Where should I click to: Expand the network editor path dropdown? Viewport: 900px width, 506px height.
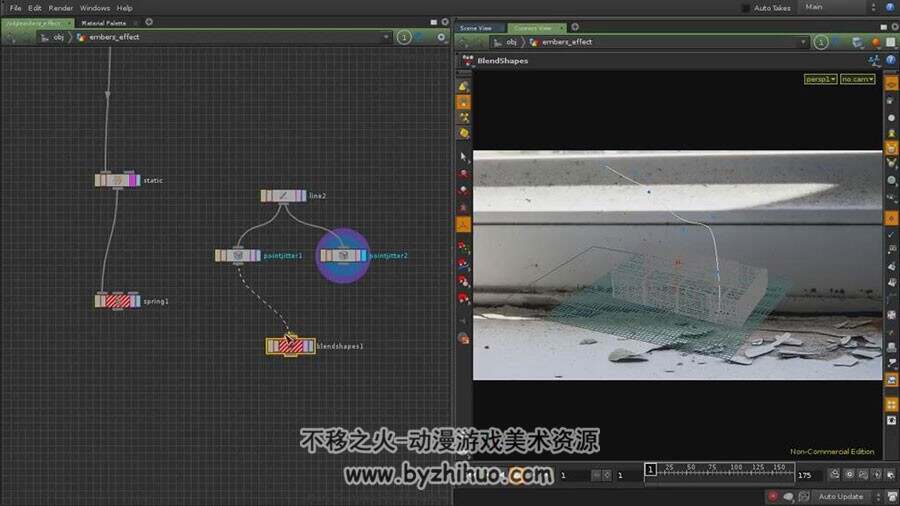point(386,37)
